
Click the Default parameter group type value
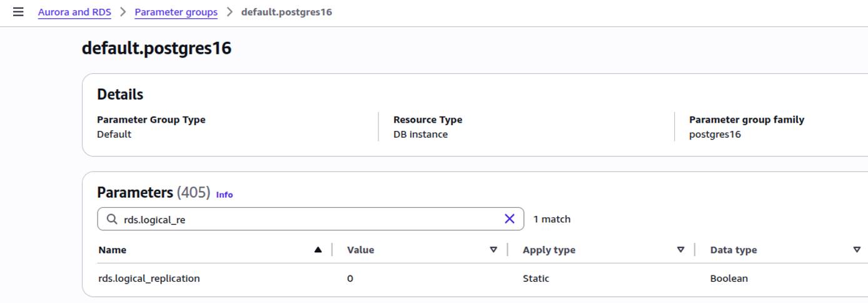(114, 134)
